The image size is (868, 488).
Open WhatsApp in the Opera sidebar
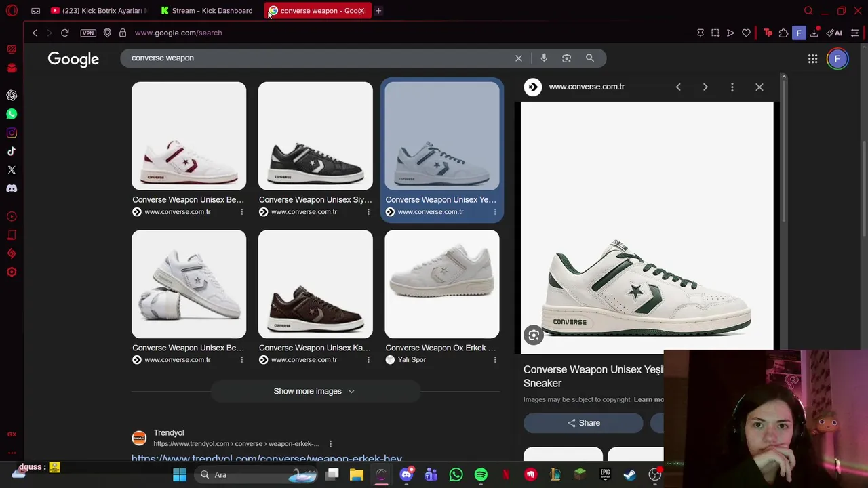click(x=12, y=114)
